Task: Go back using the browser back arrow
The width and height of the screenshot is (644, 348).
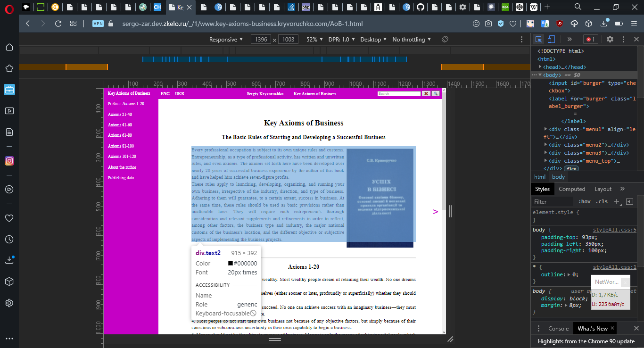Action: point(28,24)
